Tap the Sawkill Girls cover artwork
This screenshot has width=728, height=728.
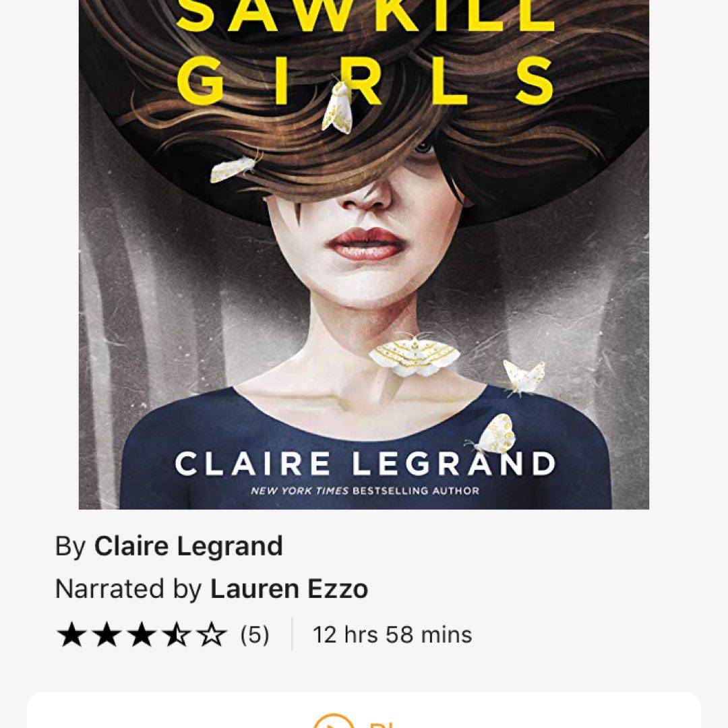coord(363,254)
